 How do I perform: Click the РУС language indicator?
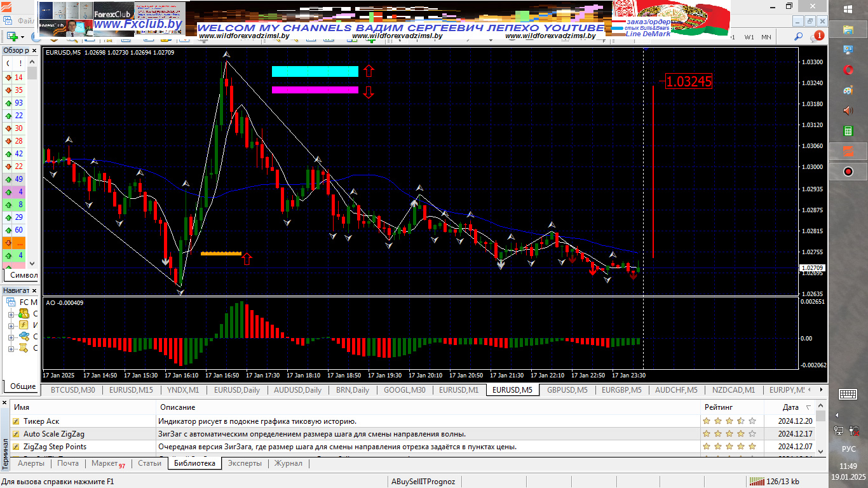tap(848, 449)
